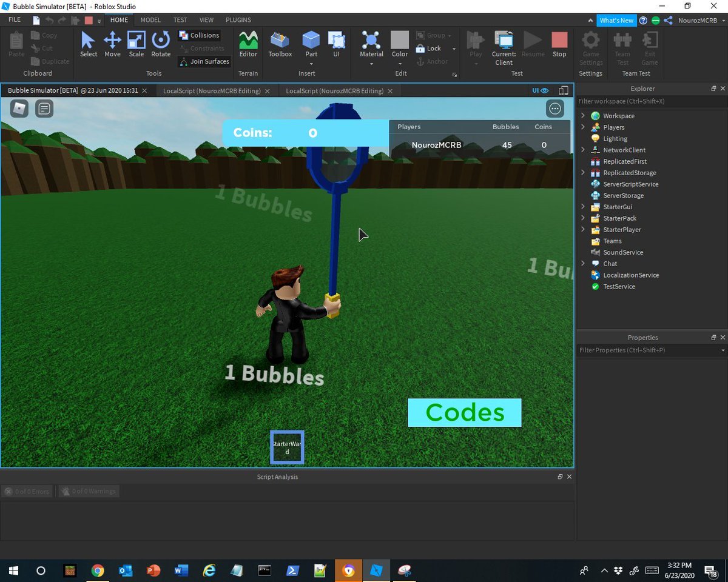Open the three-dot options menu in the viewport
728x582 pixels.
(555, 109)
